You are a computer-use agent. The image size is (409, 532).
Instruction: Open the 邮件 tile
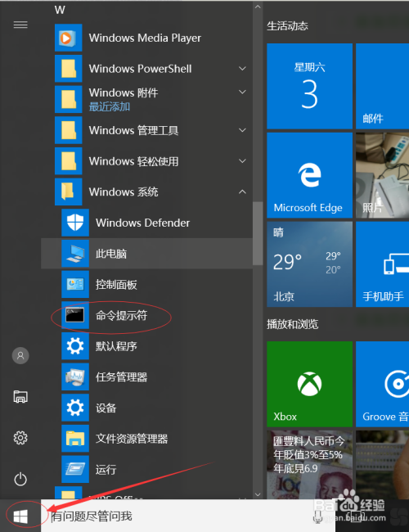(382, 86)
